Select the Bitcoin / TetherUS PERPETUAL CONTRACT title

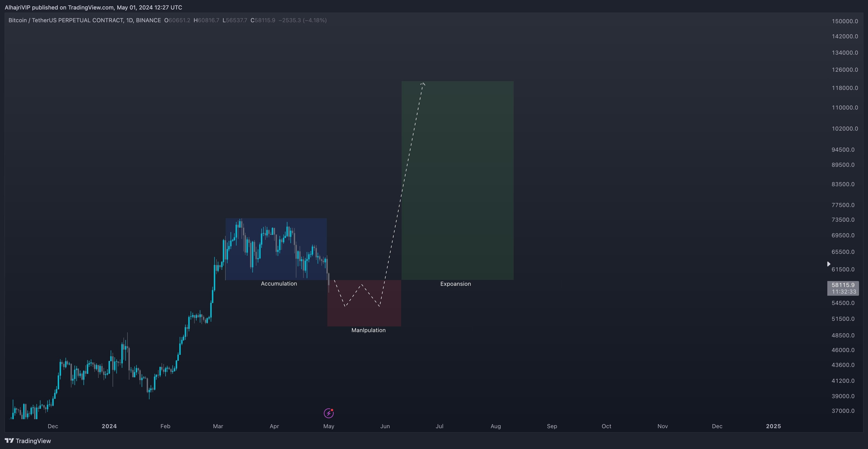[x=85, y=20]
